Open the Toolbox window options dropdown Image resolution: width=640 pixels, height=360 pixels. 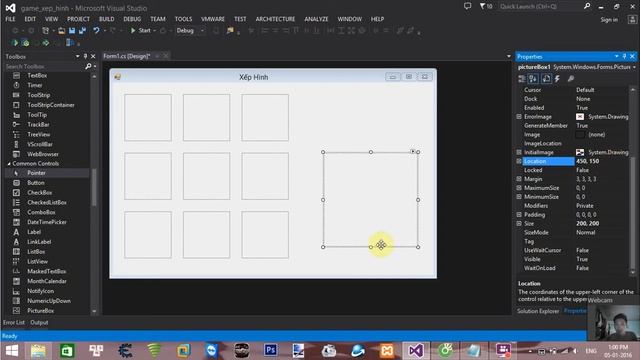[78, 56]
